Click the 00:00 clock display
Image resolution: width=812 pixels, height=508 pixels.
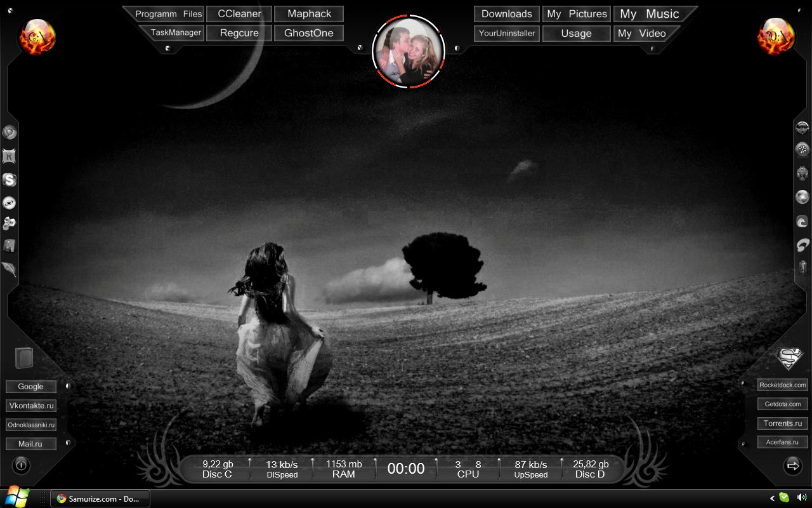click(x=406, y=469)
